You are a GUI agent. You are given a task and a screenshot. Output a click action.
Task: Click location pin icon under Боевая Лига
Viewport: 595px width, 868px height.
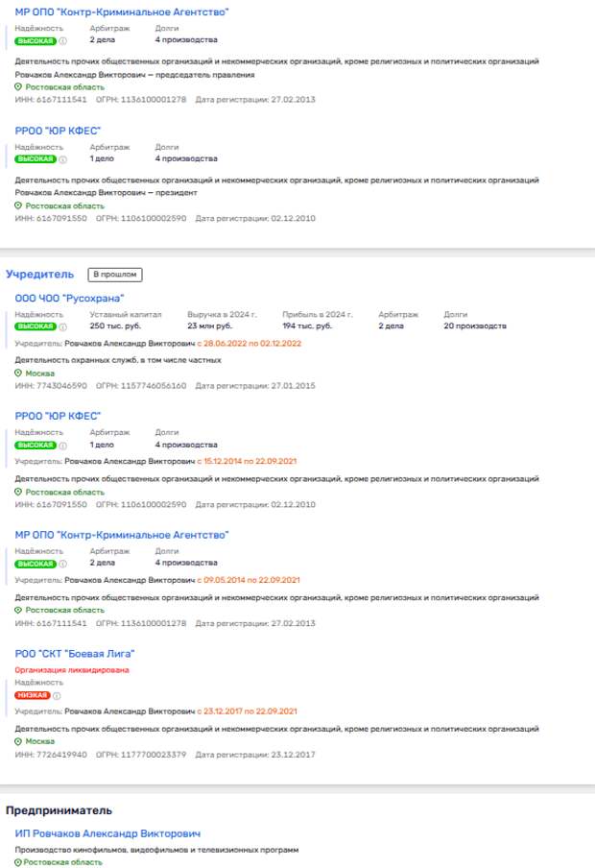19,741
